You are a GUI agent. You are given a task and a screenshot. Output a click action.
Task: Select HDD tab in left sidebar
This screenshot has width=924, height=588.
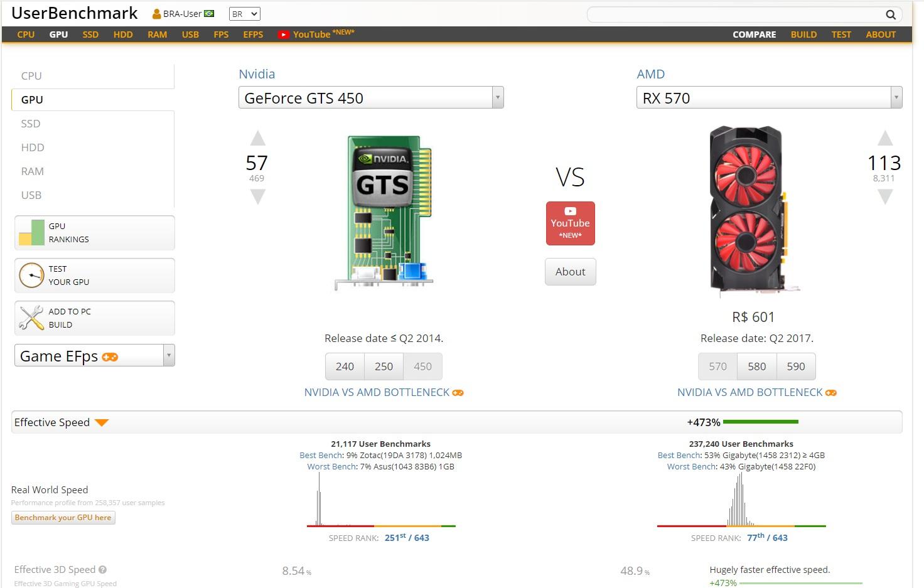click(93, 147)
